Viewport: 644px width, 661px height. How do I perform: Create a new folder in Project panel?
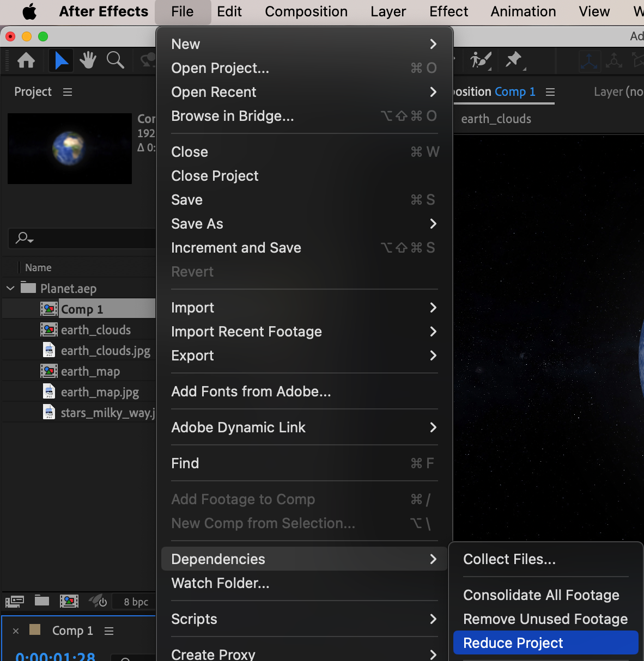[x=42, y=601]
